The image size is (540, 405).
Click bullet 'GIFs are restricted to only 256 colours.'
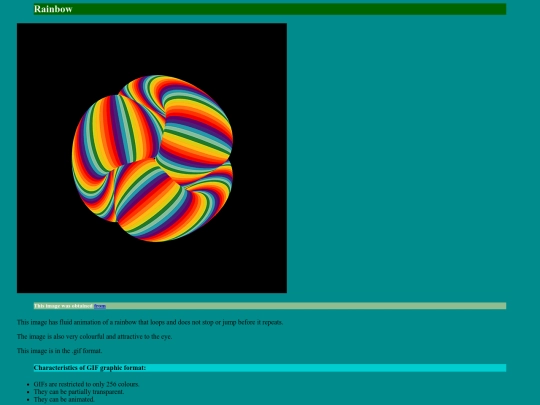click(x=86, y=384)
